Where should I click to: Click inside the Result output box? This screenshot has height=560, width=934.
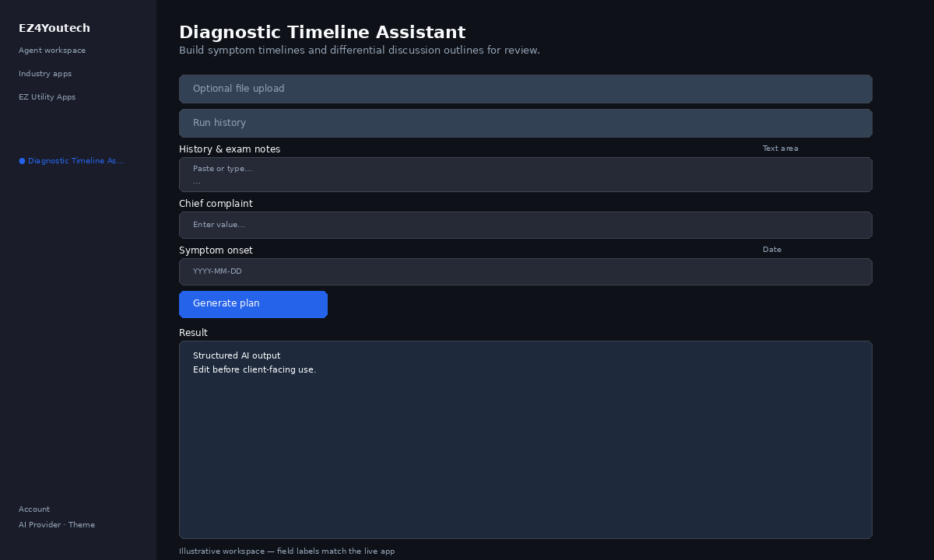[525, 439]
